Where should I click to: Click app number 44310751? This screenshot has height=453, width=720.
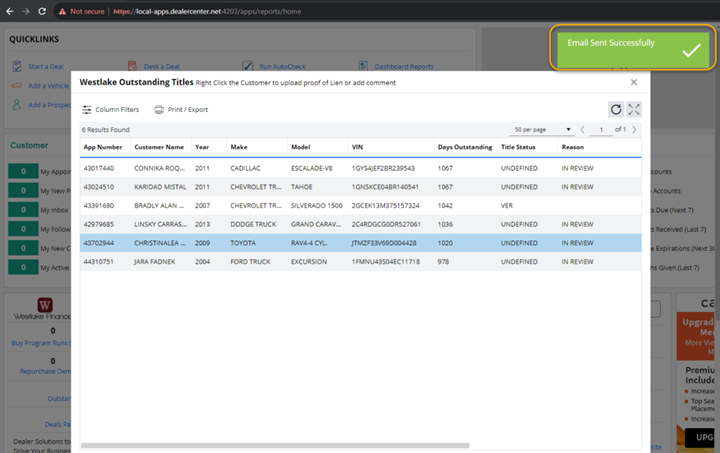(99, 262)
